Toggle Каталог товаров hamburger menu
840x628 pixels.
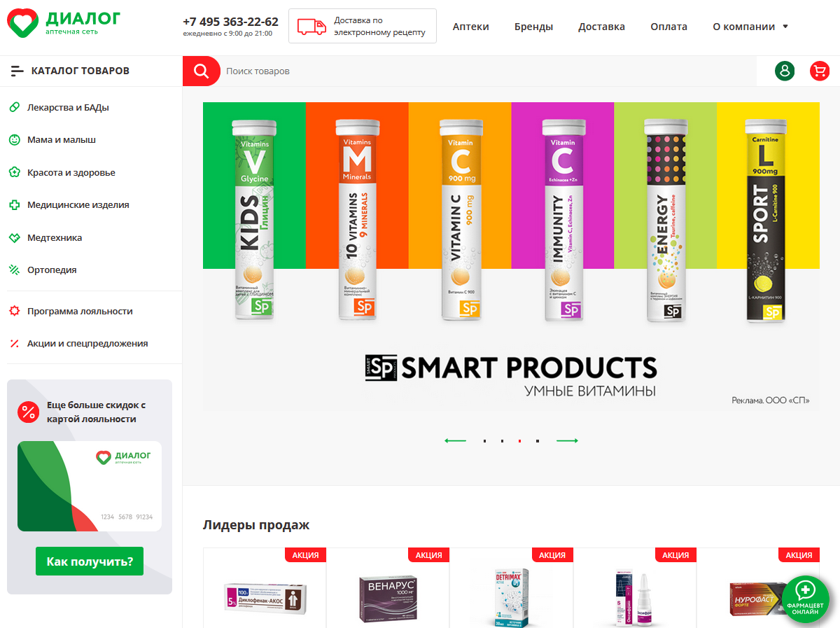click(17, 71)
